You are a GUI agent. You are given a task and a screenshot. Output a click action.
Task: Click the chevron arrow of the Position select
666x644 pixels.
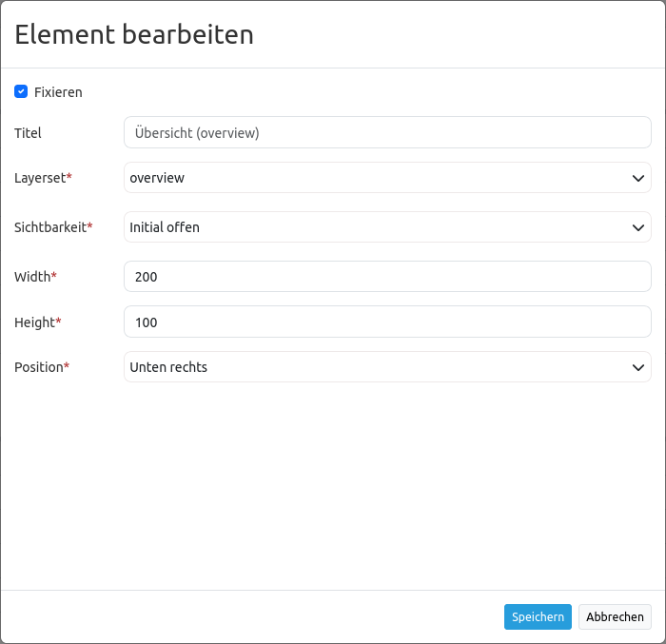pos(637,367)
